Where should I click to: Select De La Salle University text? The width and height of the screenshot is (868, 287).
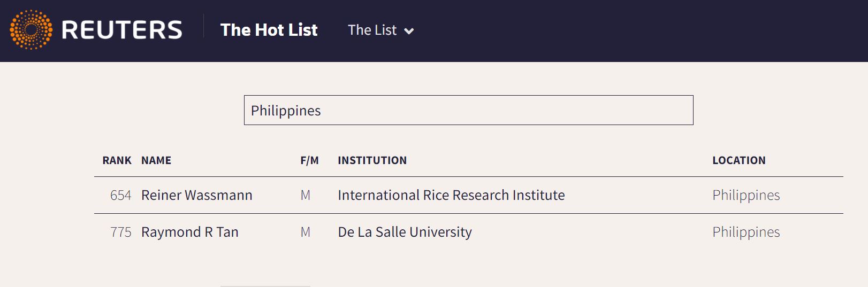tap(405, 232)
